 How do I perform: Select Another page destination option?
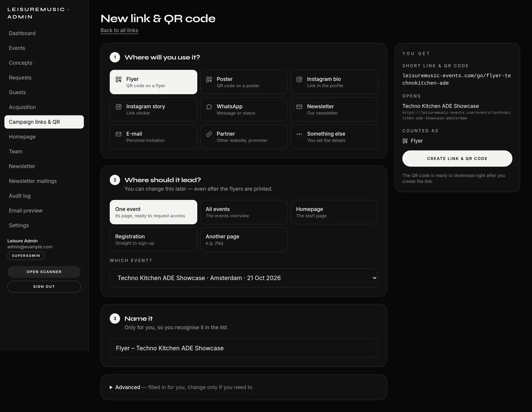coord(244,239)
